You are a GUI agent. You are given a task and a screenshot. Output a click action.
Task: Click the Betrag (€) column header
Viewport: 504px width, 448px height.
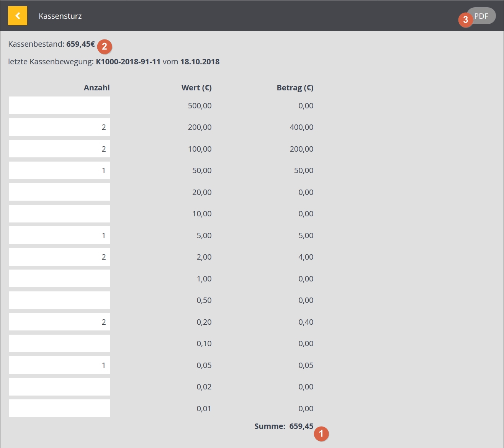coord(295,88)
